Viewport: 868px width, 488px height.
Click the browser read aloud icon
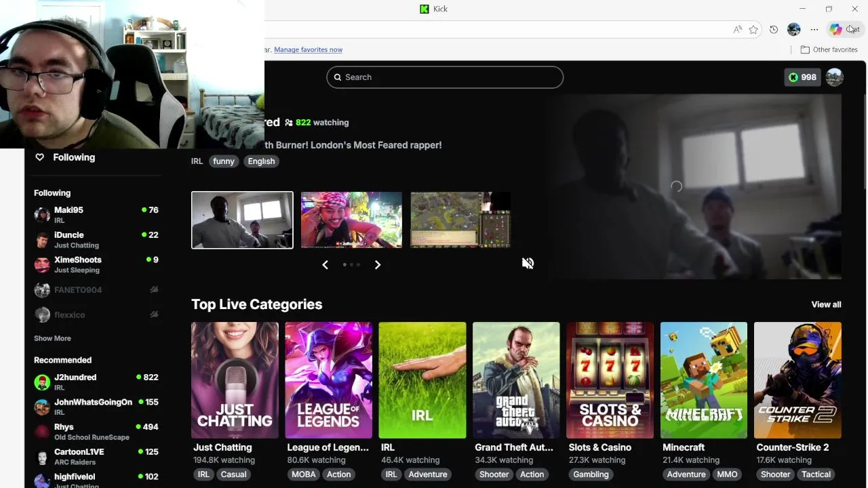[737, 29]
